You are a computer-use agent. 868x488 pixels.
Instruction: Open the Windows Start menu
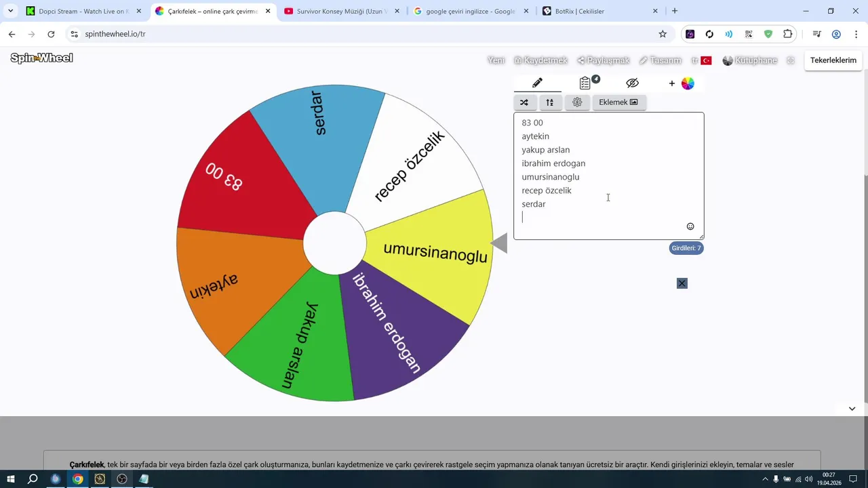(11, 479)
